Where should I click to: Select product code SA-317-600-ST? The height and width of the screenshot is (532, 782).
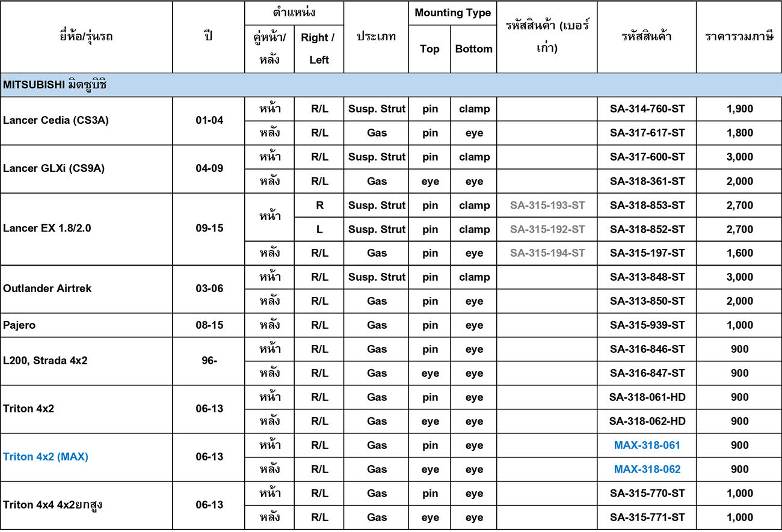647,157
